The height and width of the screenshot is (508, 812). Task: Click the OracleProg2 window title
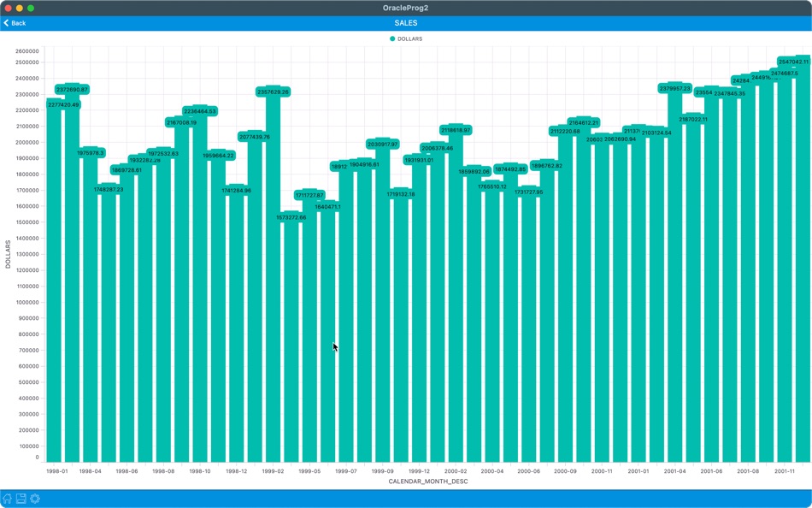(405, 8)
